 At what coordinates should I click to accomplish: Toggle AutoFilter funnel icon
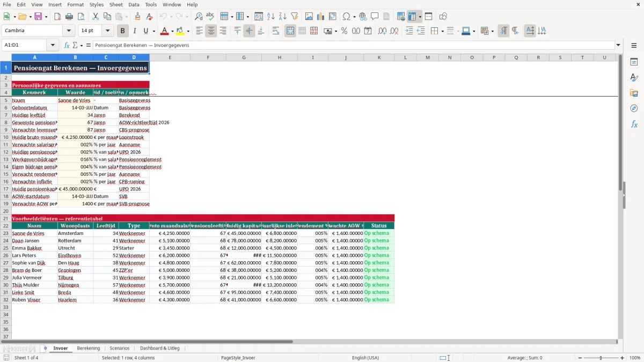pos(294,17)
